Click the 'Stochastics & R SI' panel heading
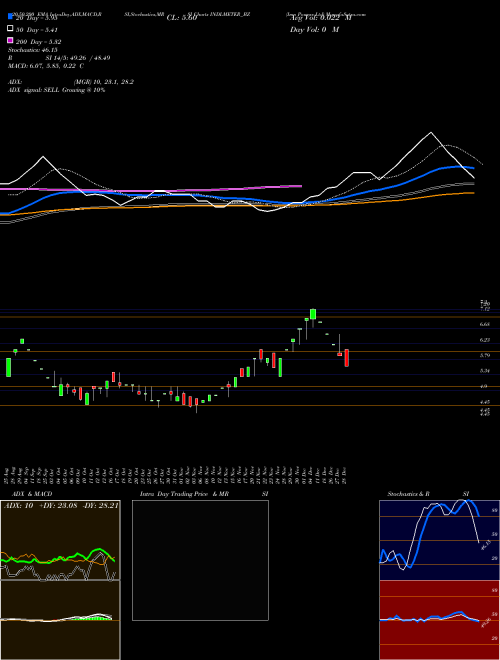 [x=428, y=494]
